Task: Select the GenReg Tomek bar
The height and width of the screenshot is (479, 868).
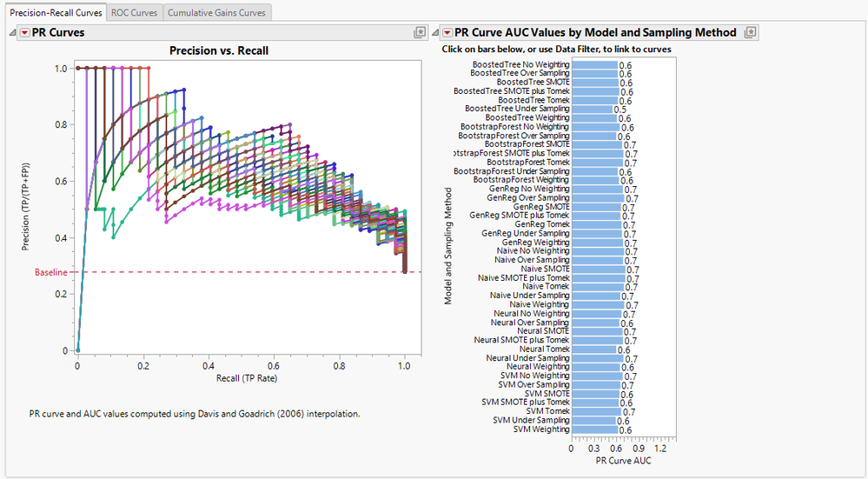Action: point(596,224)
